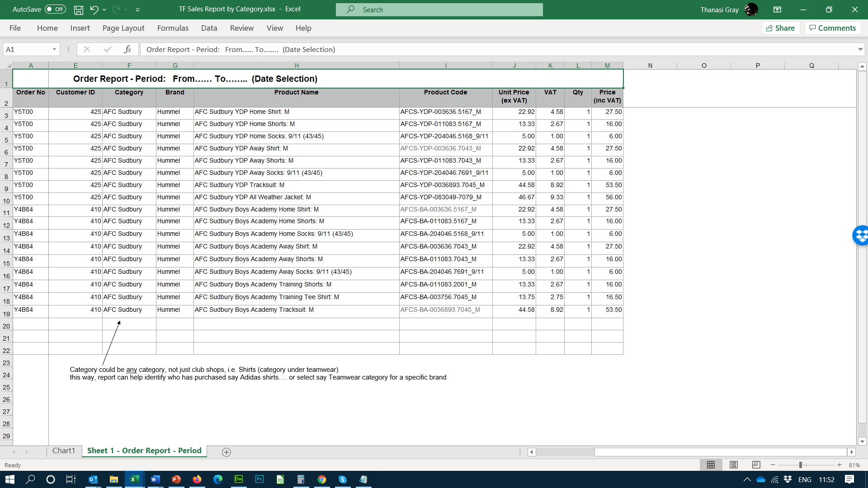
Task: Toggle AutoSave switch
Action: 55,9
